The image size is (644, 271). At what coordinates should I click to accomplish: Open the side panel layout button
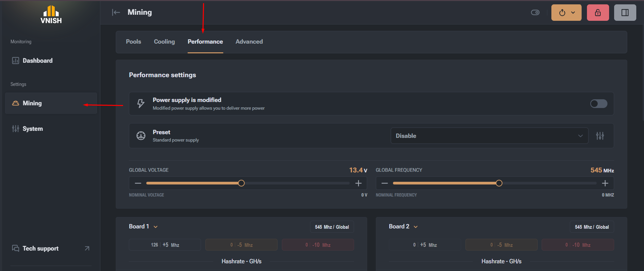click(625, 13)
